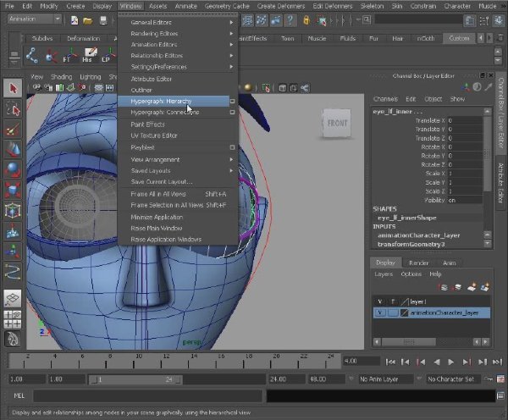
Task: Click the play forward button
Action: [450, 362]
